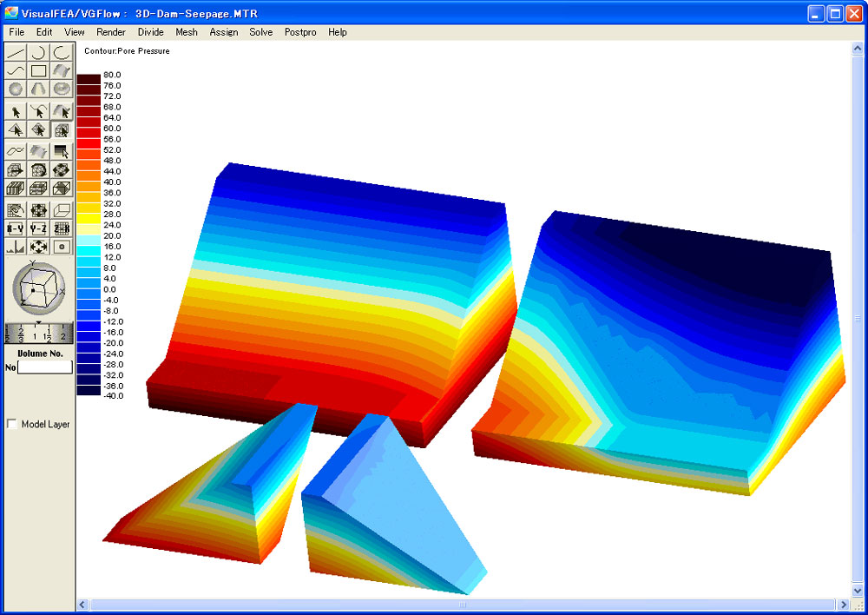Select the rectangle drawing tool
The height and width of the screenshot is (615, 868).
pyautogui.click(x=38, y=70)
